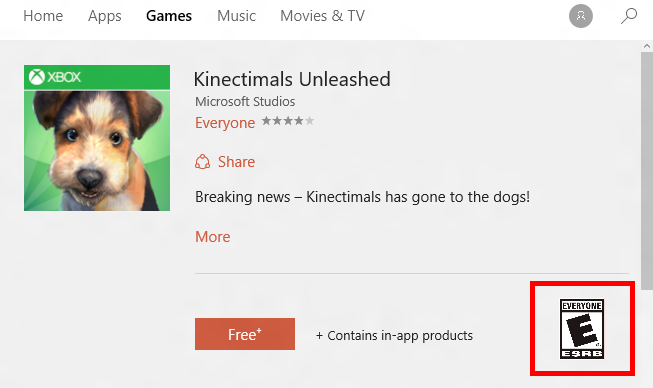The width and height of the screenshot is (653, 388).
Task: Click the Kinectimals Unleashed title
Action: [292, 79]
